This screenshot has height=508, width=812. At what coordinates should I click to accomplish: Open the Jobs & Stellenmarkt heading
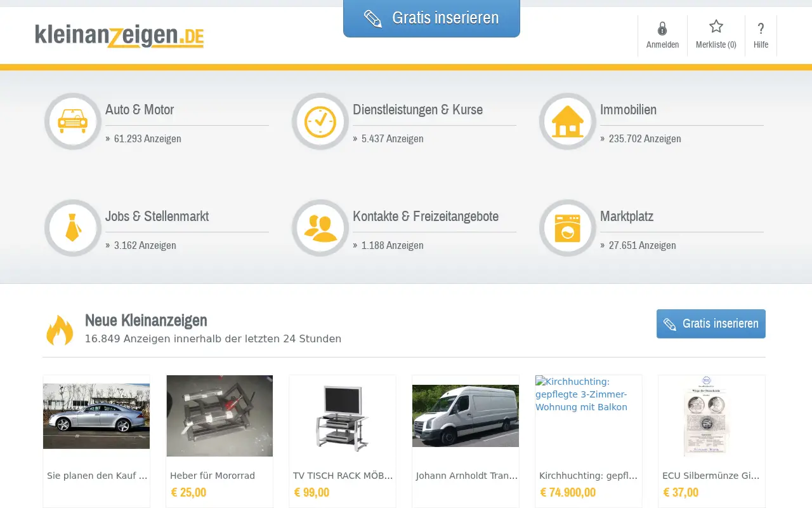click(157, 217)
